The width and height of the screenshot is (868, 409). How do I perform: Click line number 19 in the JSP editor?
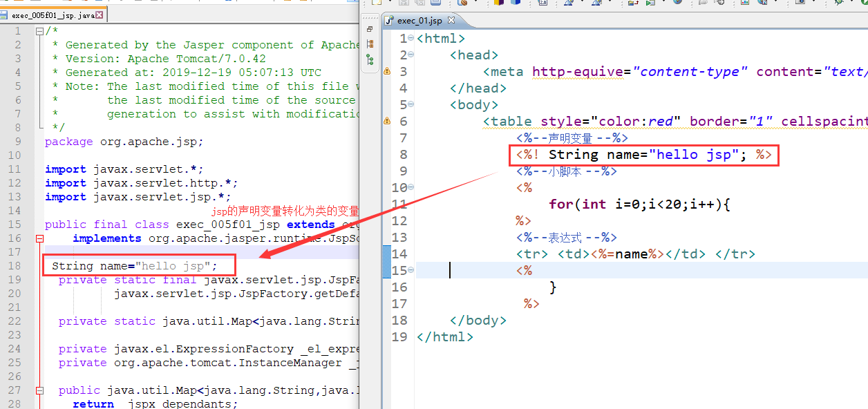399,336
